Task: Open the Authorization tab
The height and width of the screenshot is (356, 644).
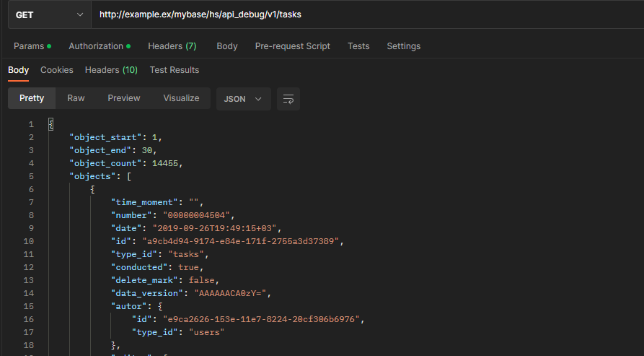Action: click(x=99, y=46)
